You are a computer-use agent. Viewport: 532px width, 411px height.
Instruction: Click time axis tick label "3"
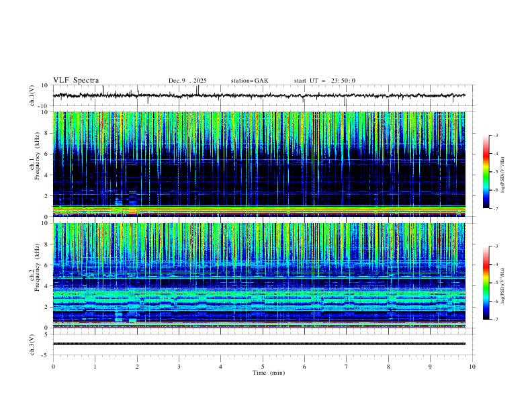[179, 367]
